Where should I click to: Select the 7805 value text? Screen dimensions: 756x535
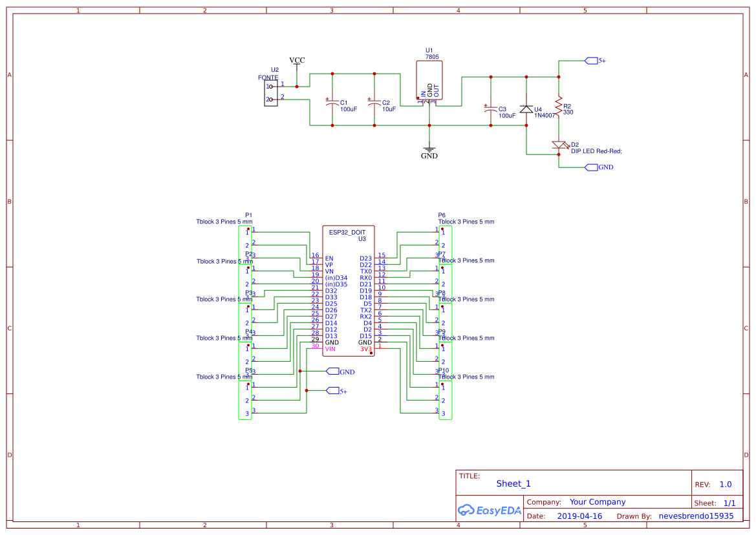(432, 57)
